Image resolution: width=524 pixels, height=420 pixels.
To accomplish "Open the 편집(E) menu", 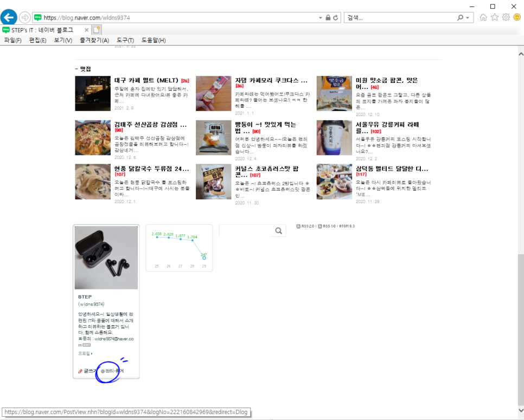I will (x=38, y=41).
